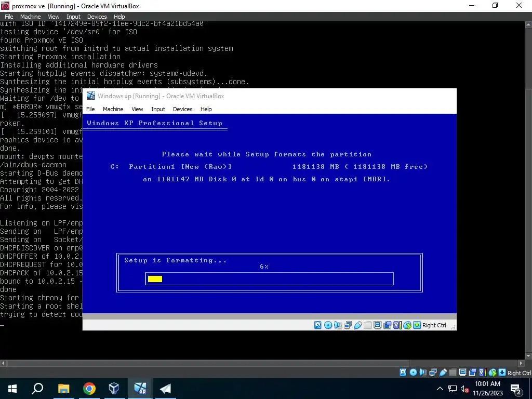
Task: Open Help menu in proxmox ve window
Action: point(119,16)
